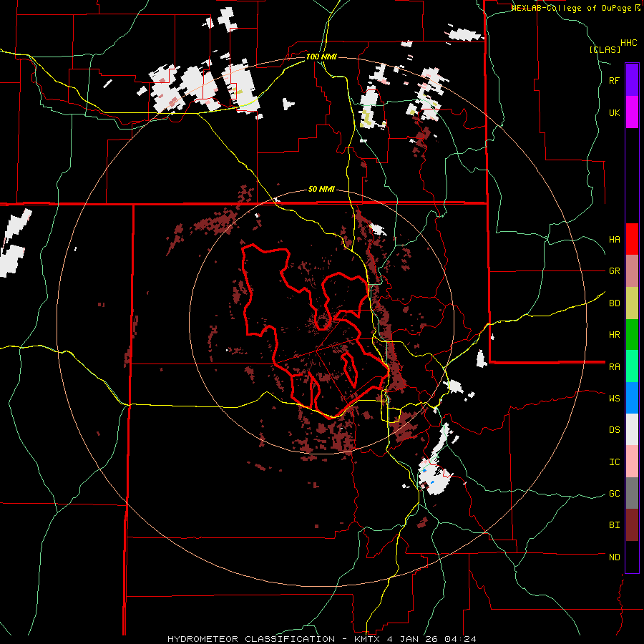Click the dusty pink GR color swatch
Viewport: 644px width, 644px height.
pyautogui.click(x=632, y=271)
